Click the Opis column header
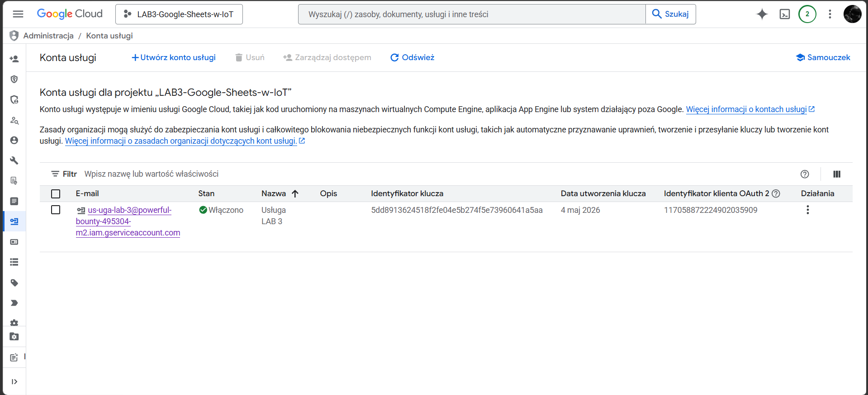Image resolution: width=868 pixels, height=395 pixels. [x=328, y=193]
